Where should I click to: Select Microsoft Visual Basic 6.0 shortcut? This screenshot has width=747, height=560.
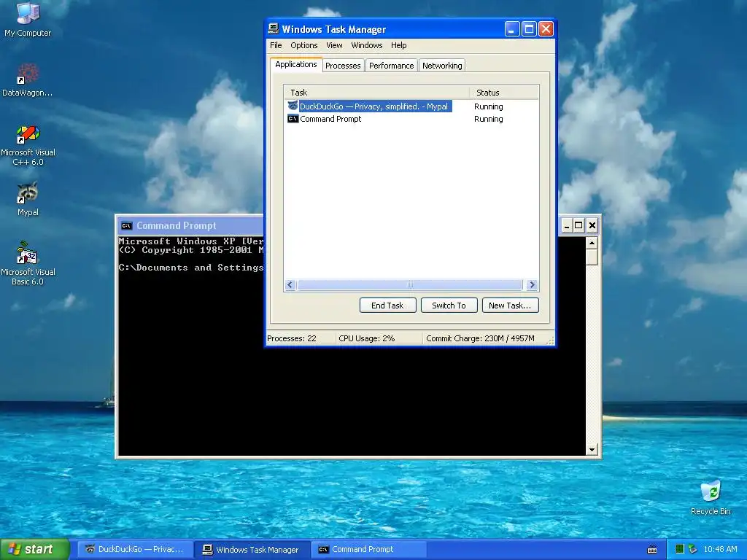[28, 263]
